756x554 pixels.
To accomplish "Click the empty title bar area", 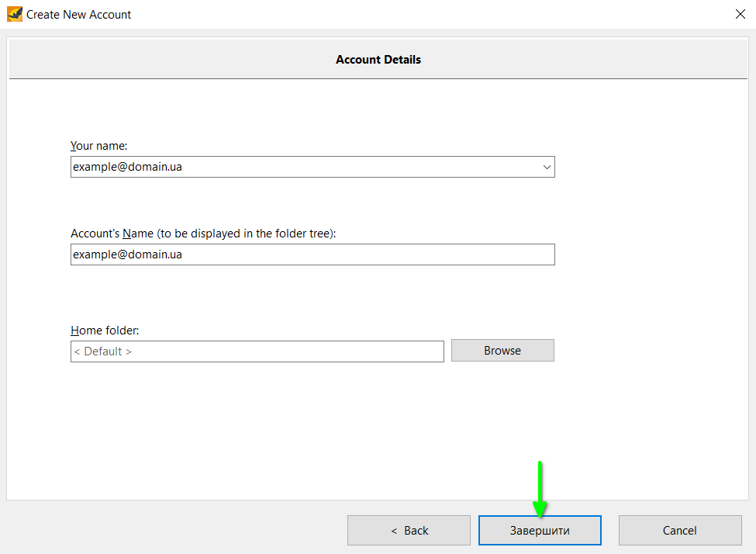I will [x=426, y=14].
